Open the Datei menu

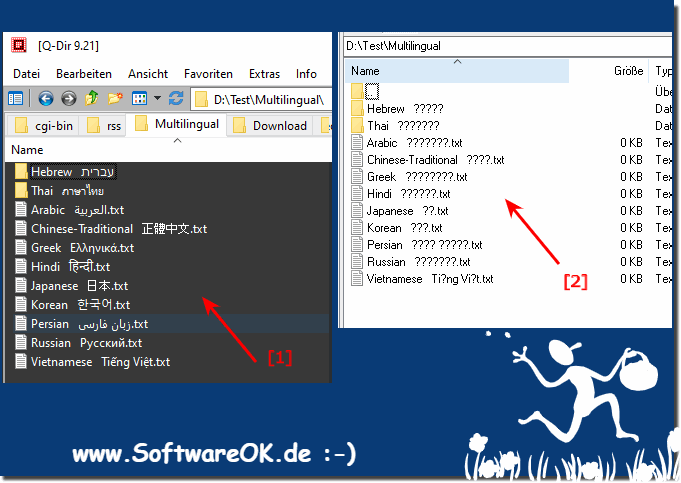click(x=26, y=74)
